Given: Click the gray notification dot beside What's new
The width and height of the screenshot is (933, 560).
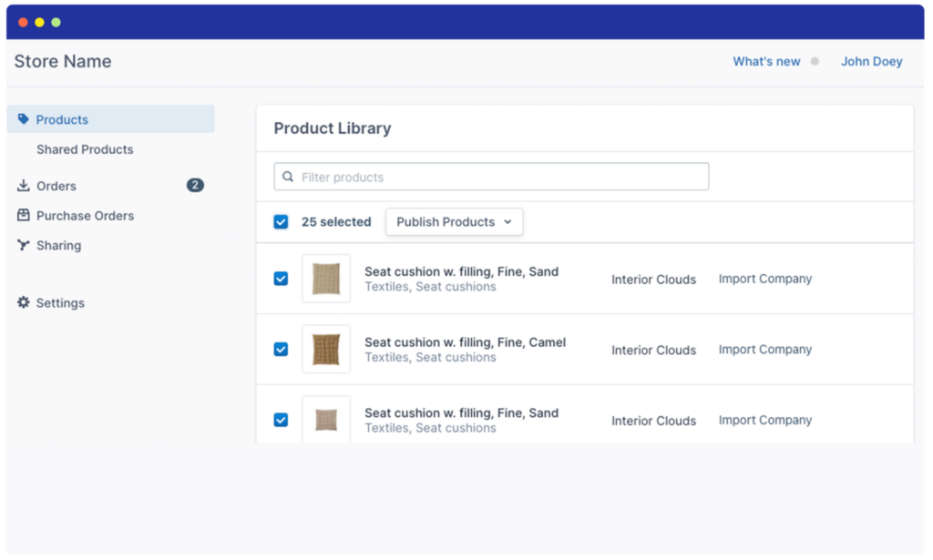Looking at the screenshot, I should (815, 61).
